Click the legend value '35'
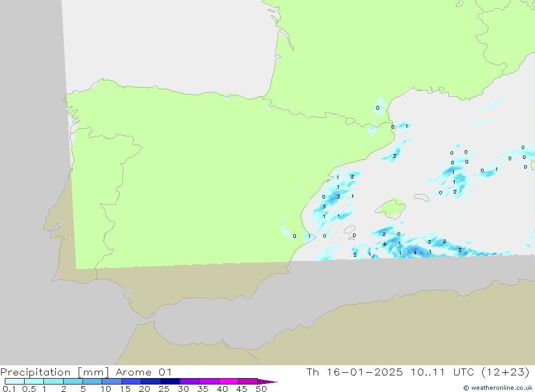 [203, 389]
